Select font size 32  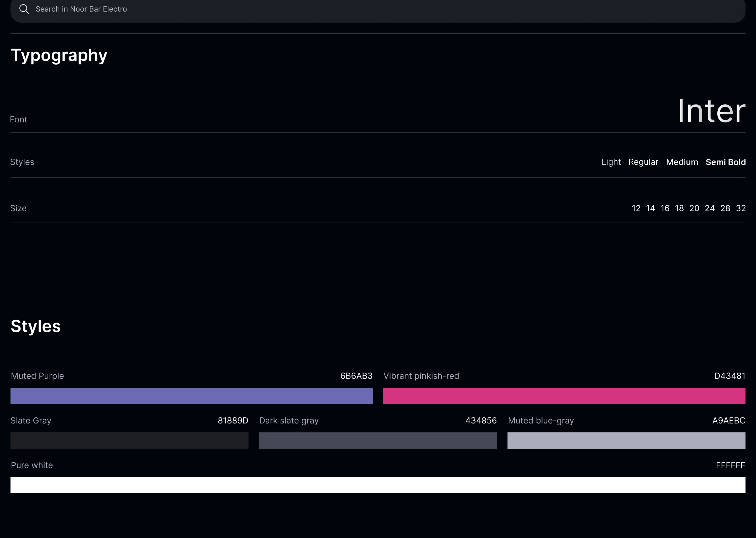[x=741, y=208]
